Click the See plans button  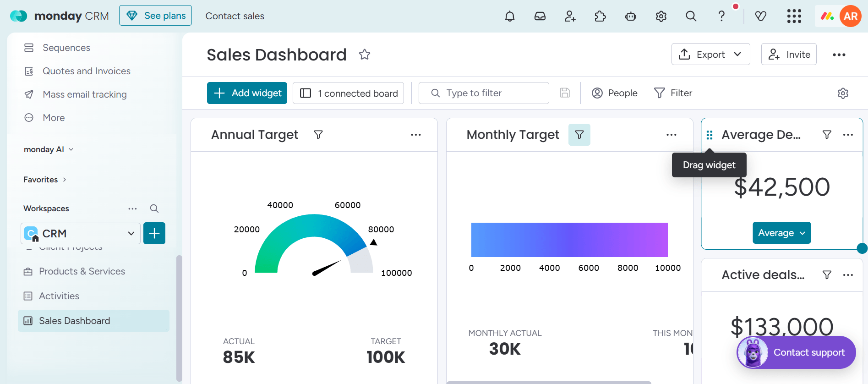coord(155,16)
